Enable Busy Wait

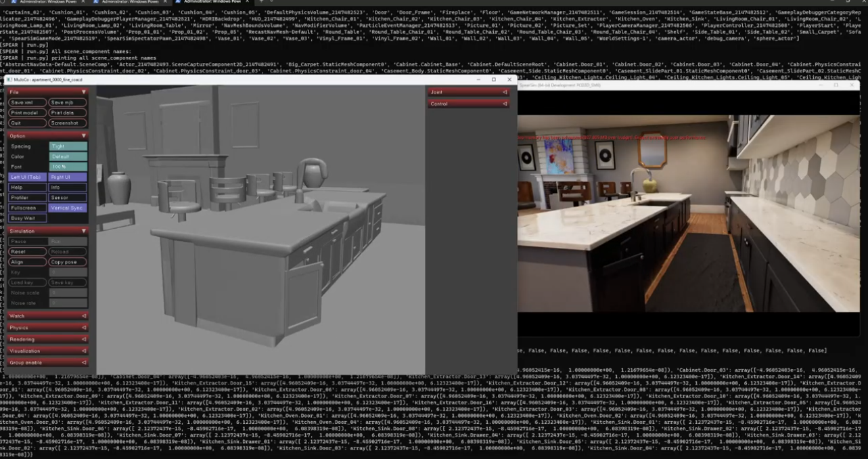28,218
